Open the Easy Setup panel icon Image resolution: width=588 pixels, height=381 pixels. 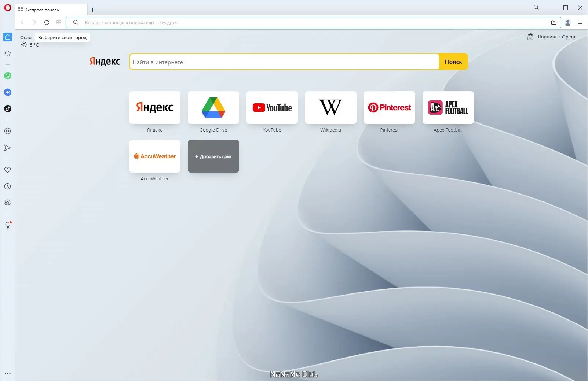pos(580,22)
